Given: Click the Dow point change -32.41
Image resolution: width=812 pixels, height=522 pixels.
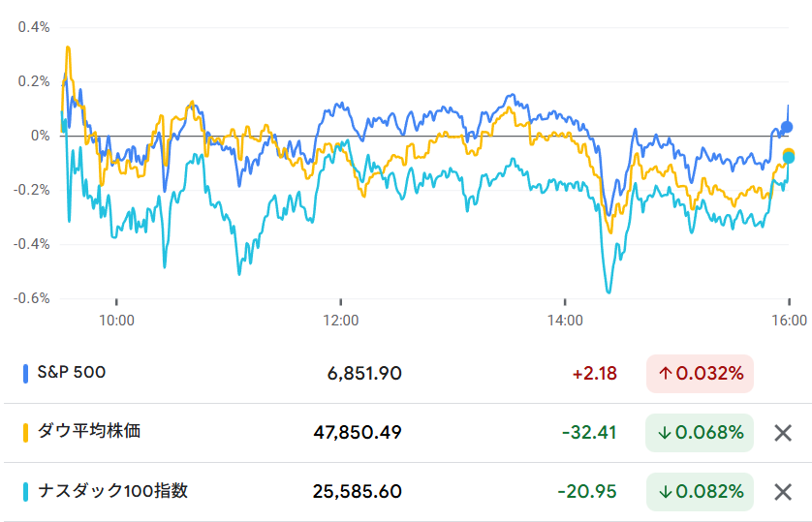Looking at the screenshot, I should coord(589,433).
